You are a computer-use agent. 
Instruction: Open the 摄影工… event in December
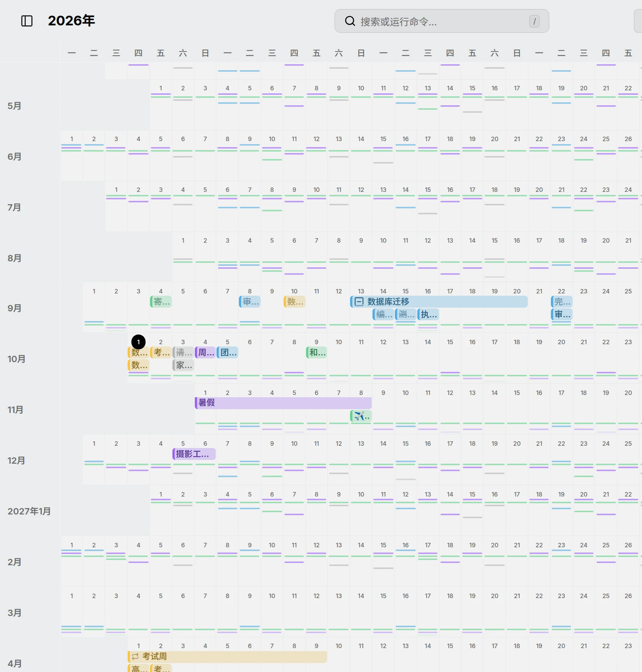coord(194,454)
